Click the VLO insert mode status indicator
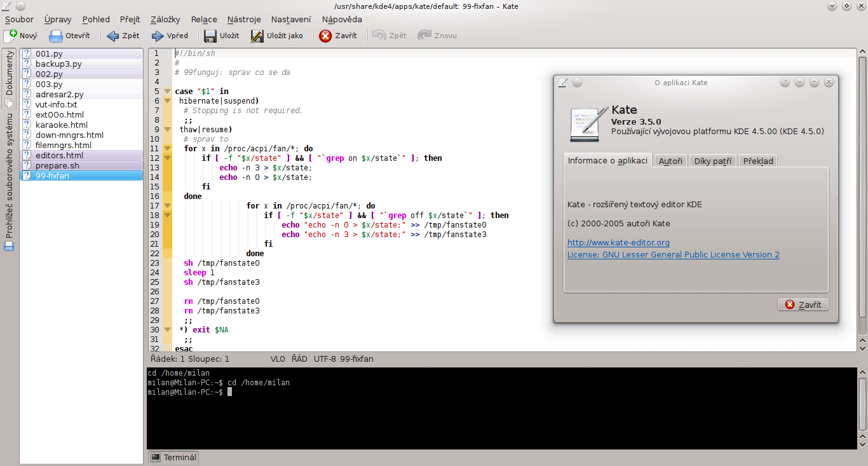This screenshot has height=466, width=868. click(278, 359)
